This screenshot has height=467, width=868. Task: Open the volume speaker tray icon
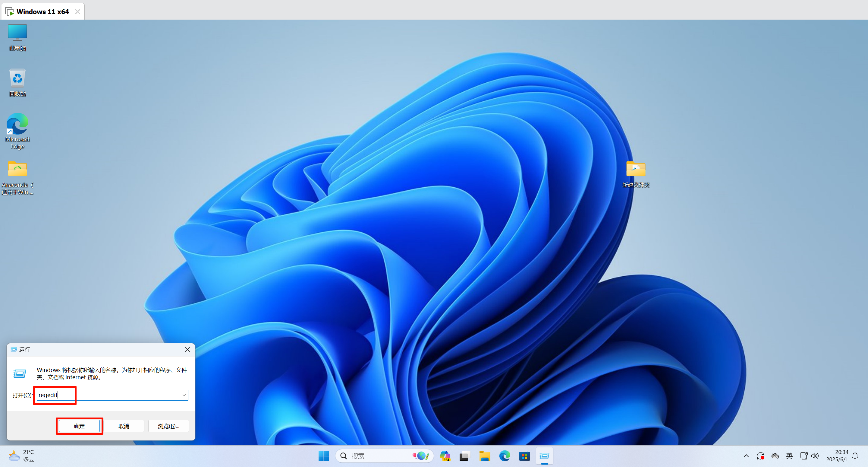point(815,456)
